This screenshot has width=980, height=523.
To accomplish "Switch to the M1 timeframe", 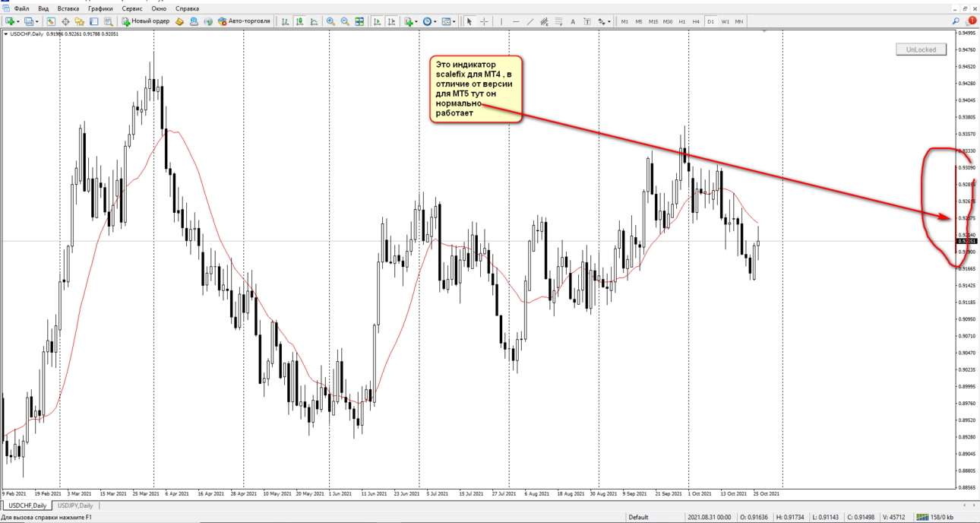I will [624, 21].
